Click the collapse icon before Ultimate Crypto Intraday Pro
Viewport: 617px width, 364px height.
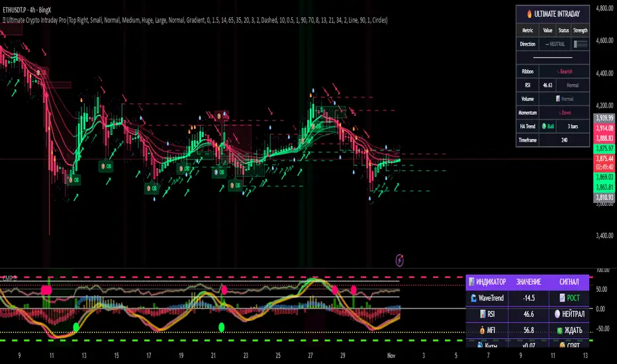(x=4, y=20)
